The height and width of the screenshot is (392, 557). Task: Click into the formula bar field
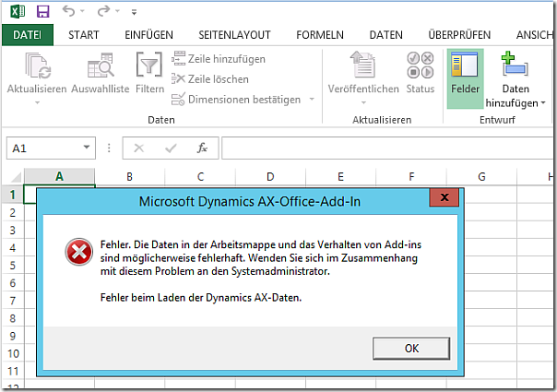click(387, 148)
